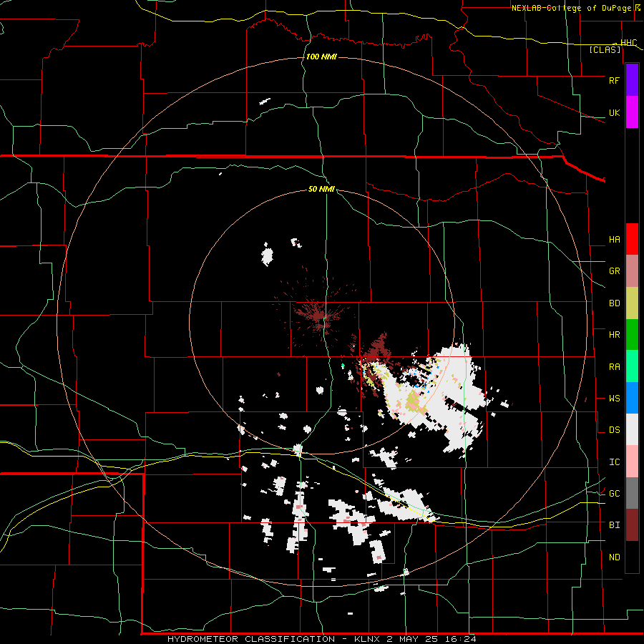
Task: Click the 'RA' legend label
Action: (x=614, y=367)
